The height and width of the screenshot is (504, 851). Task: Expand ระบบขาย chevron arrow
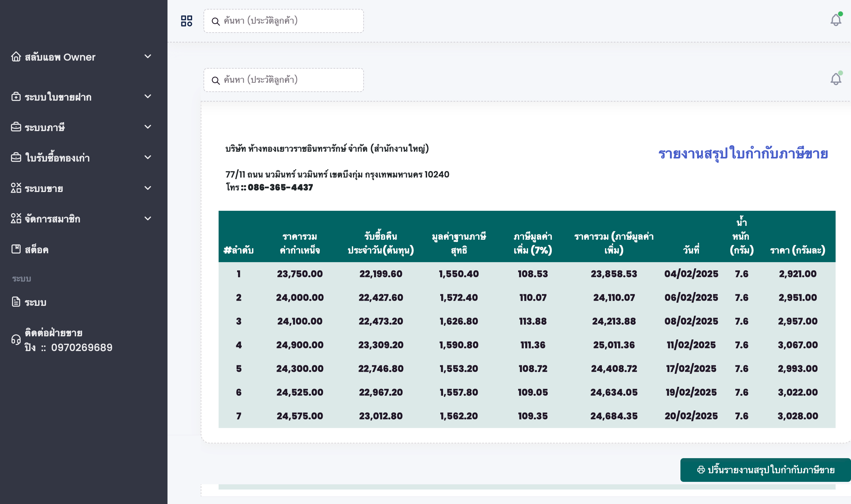148,188
